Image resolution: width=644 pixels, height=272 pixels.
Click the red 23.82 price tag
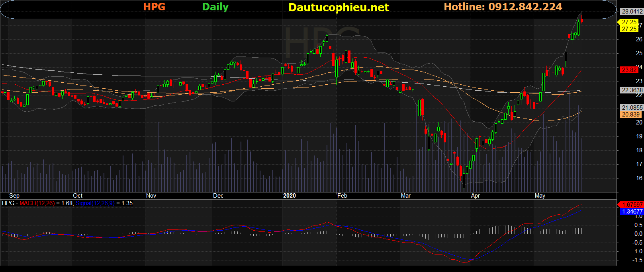[x=629, y=70]
